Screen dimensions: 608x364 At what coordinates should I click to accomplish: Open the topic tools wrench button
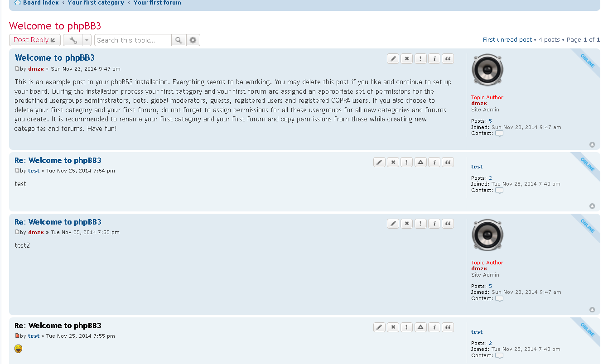[73, 40]
